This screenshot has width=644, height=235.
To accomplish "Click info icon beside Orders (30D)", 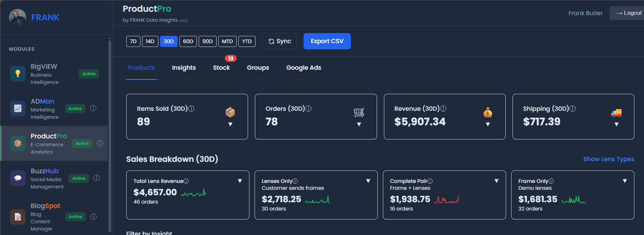I will (309, 109).
